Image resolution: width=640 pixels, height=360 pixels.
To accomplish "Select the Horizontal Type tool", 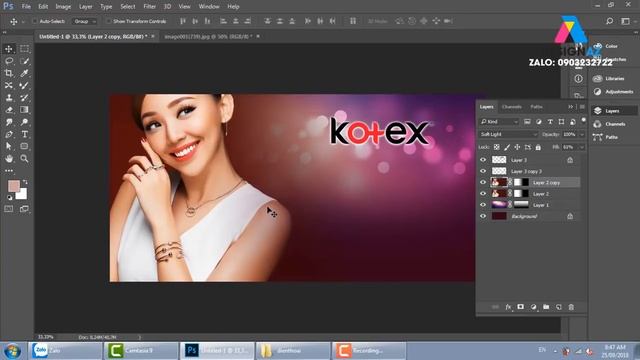I will pyautogui.click(x=24, y=134).
